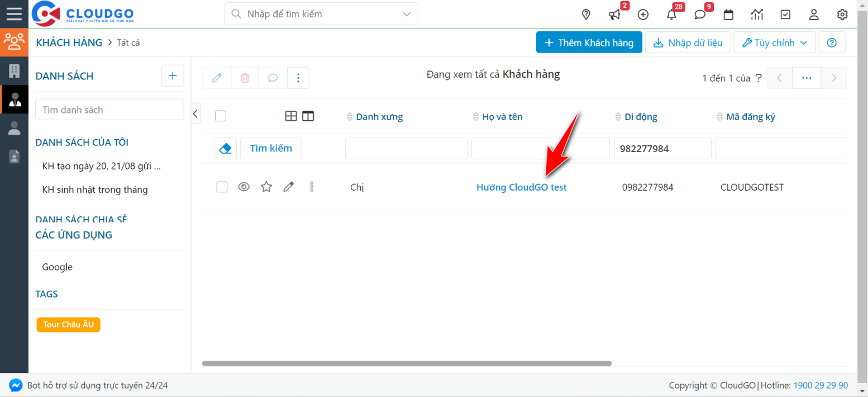The image size is (868, 397).
Task: Open the chat messages icon with 9 unread
Action: (700, 14)
